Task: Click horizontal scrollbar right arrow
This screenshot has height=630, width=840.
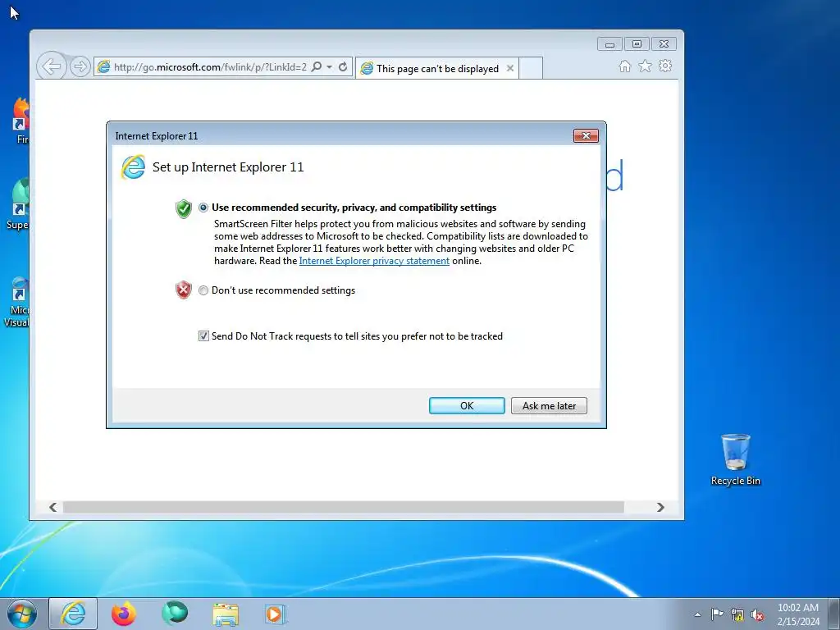Action: pyautogui.click(x=660, y=507)
